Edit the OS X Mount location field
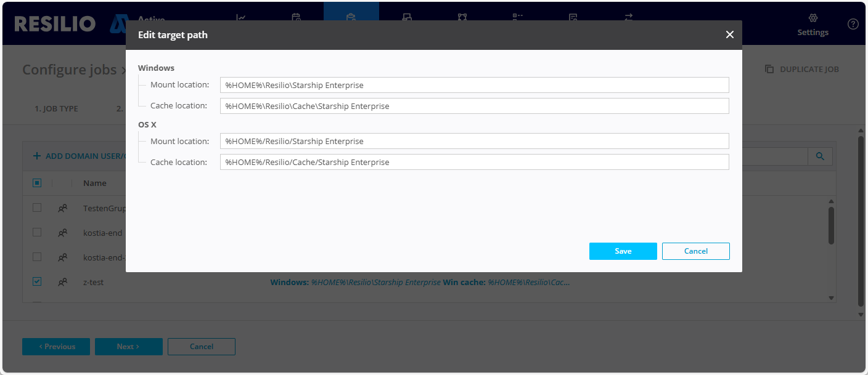 (x=474, y=141)
